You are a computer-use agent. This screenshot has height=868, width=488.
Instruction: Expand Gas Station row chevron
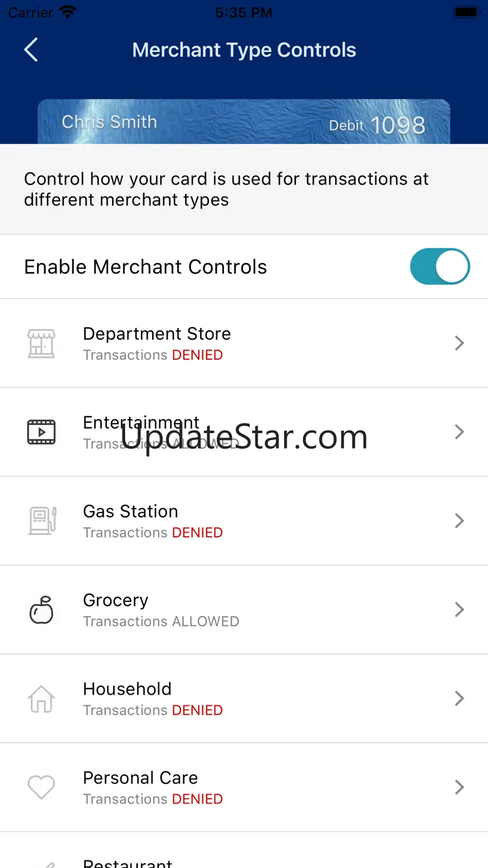(459, 521)
